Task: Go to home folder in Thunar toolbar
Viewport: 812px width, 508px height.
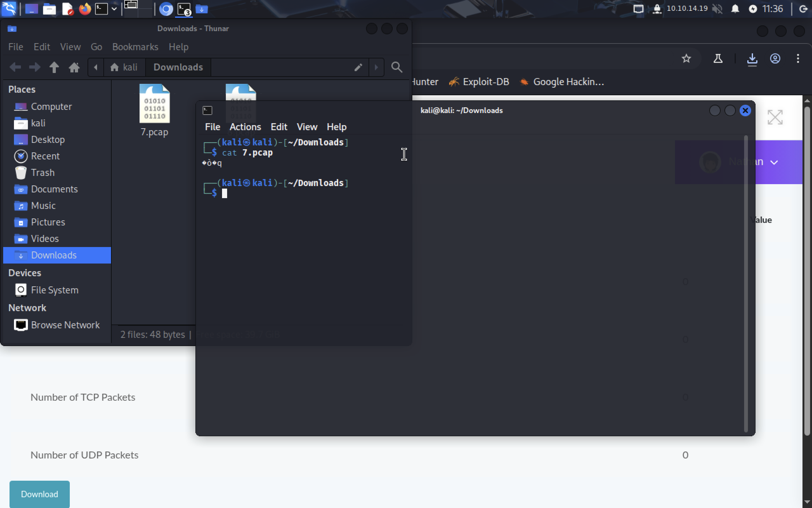Action: [74, 67]
